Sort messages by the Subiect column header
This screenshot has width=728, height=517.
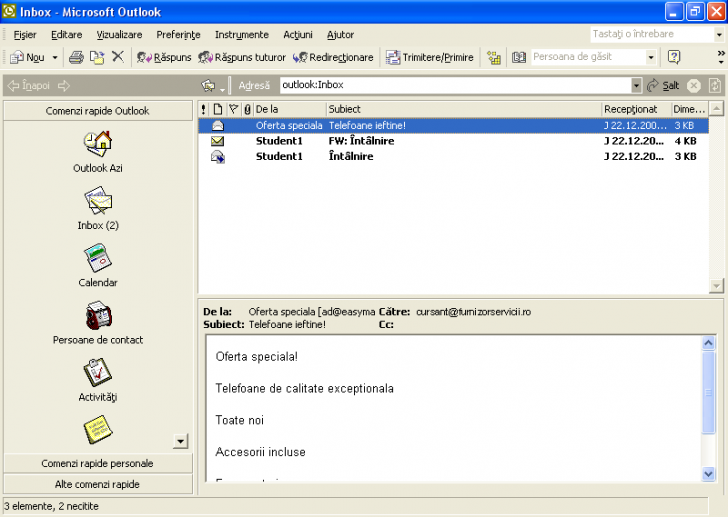(x=462, y=108)
